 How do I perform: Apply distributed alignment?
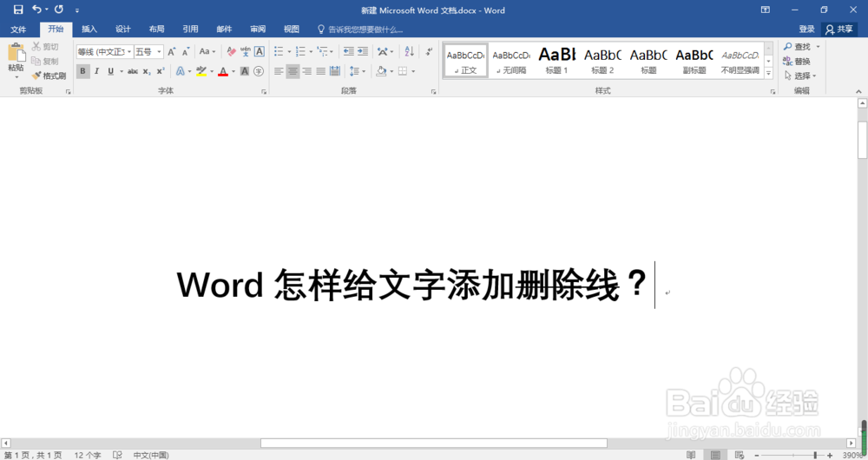335,71
